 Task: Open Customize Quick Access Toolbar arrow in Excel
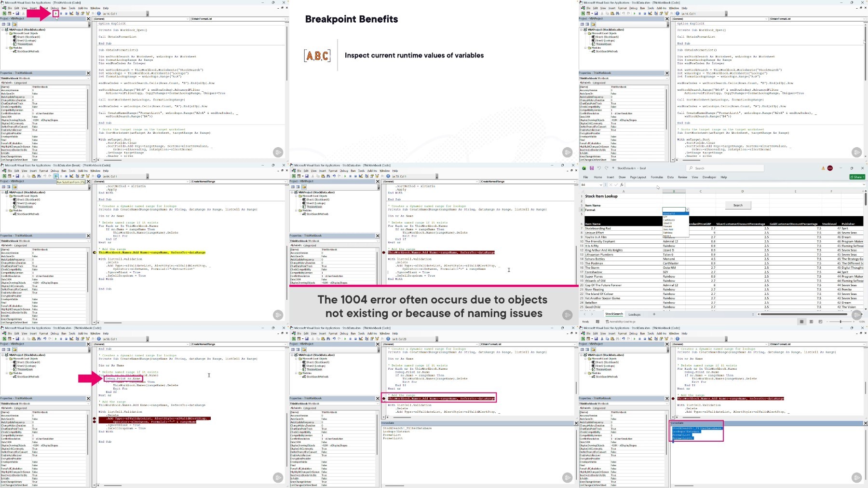613,168
